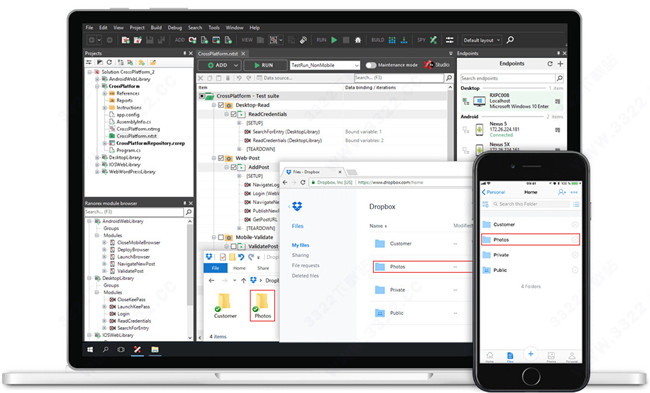
Task: Open File Explorer from the taskbar
Action: [155, 350]
